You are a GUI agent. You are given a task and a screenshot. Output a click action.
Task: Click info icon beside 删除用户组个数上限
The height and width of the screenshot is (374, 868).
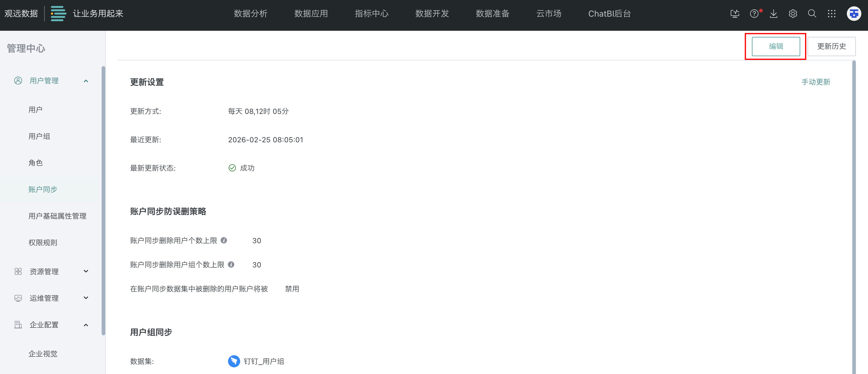pyautogui.click(x=231, y=265)
